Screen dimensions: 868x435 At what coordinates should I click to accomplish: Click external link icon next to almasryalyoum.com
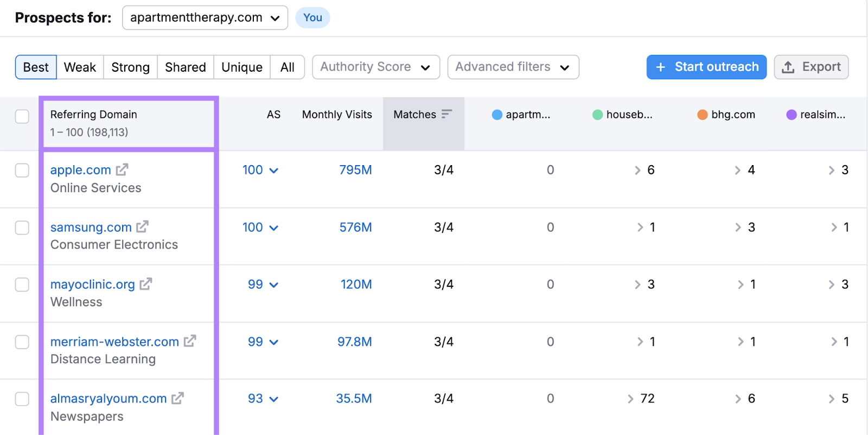(x=177, y=398)
